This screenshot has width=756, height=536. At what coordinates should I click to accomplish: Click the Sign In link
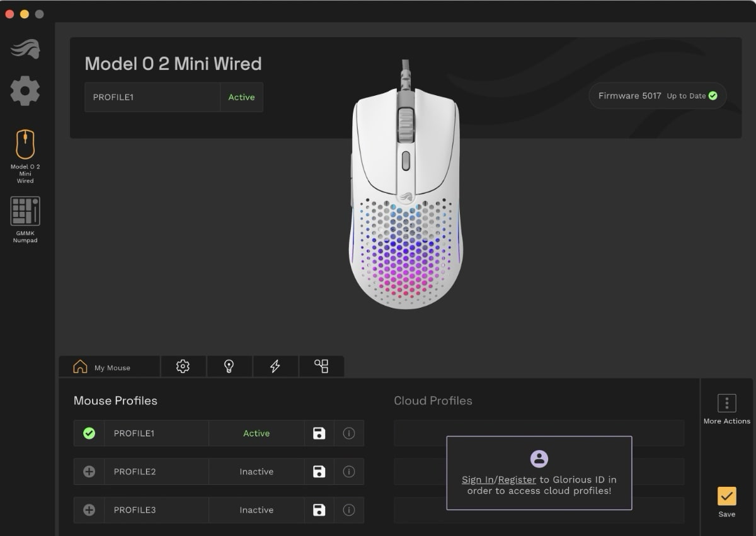click(477, 480)
